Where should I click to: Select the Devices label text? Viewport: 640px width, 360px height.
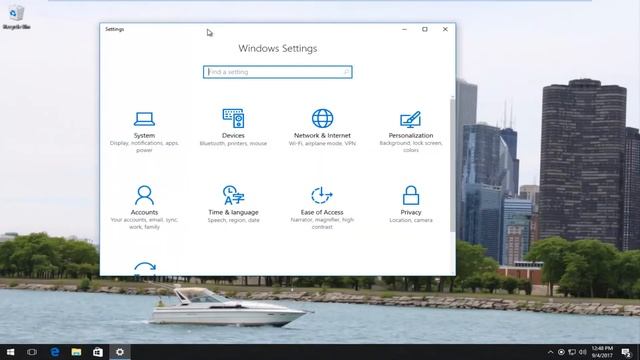pos(233,136)
